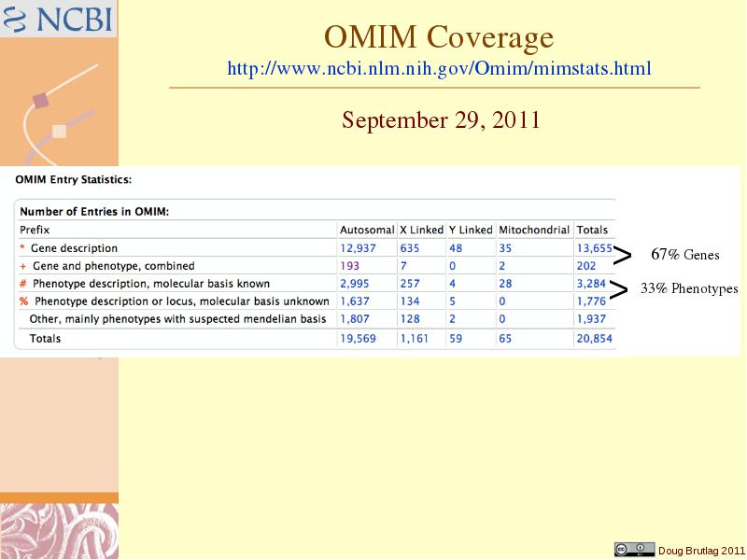Open Other phenotypes autosomal 1,807
This screenshot has width=747, height=560.
pos(355,318)
